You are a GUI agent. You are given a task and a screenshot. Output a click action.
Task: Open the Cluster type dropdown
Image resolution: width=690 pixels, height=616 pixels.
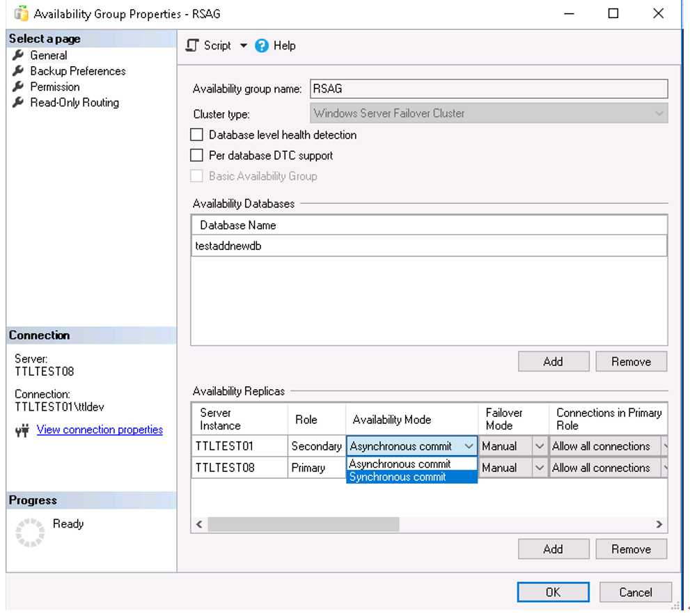click(489, 113)
